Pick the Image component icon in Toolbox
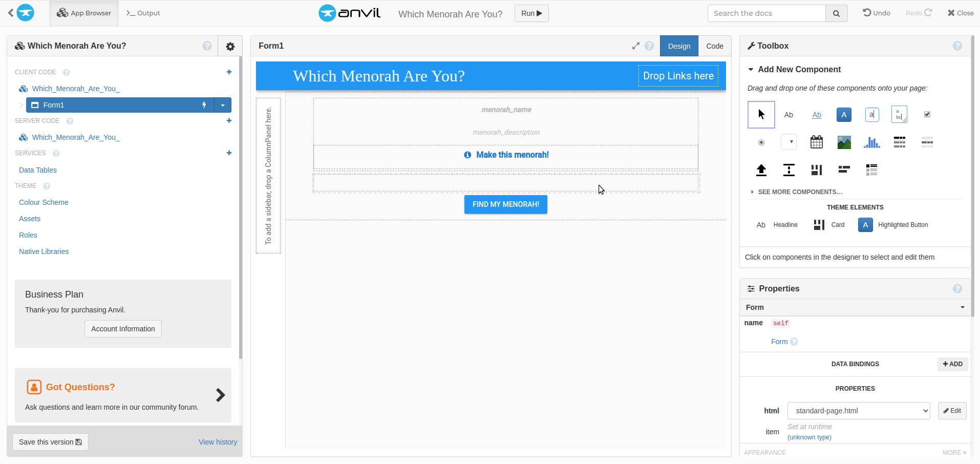Image resolution: width=980 pixels, height=464 pixels. coord(844,142)
